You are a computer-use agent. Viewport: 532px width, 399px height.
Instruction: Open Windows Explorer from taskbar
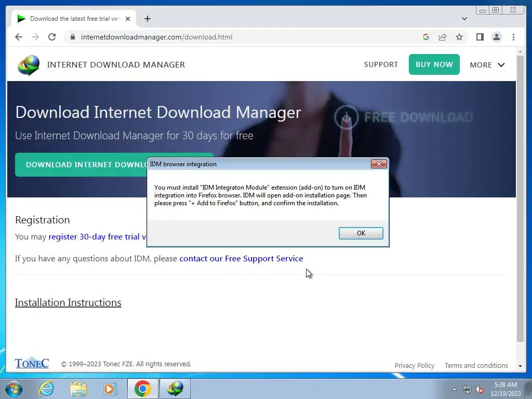[78, 389]
